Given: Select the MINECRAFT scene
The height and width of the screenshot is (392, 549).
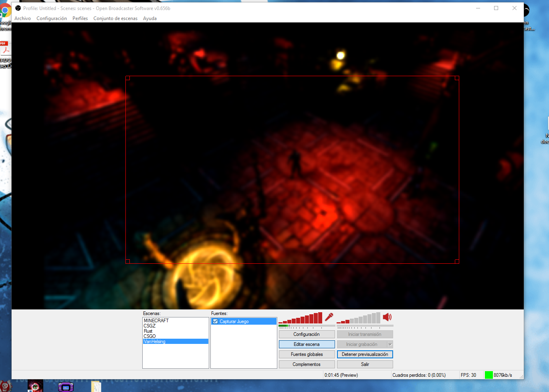Looking at the screenshot, I should [x=176, y=321].
